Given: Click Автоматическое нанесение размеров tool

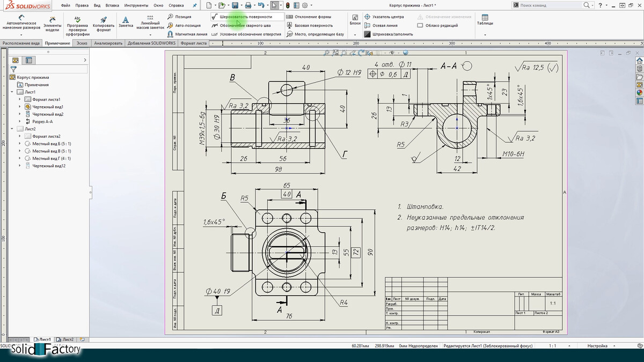Looking at the screenshot, I should point(21,23).
